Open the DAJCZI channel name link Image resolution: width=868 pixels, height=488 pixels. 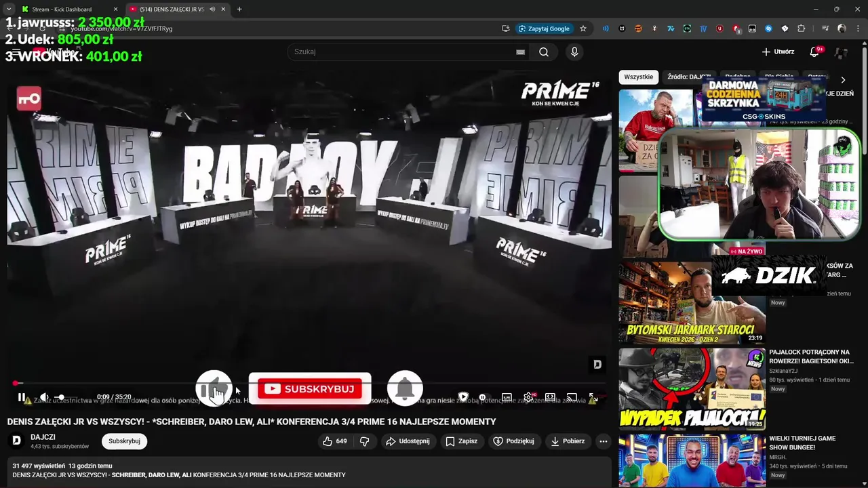pos(43,437)
